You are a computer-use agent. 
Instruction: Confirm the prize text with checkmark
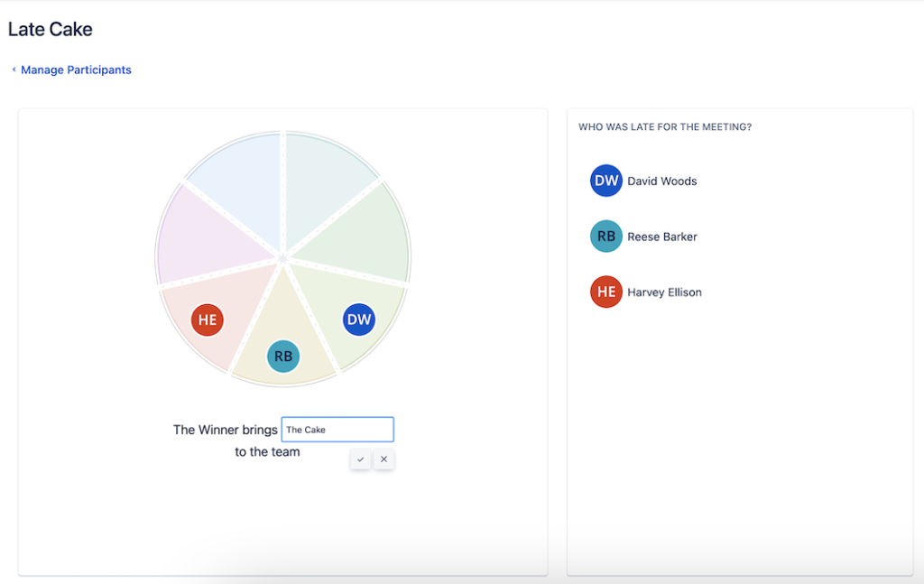360,459
